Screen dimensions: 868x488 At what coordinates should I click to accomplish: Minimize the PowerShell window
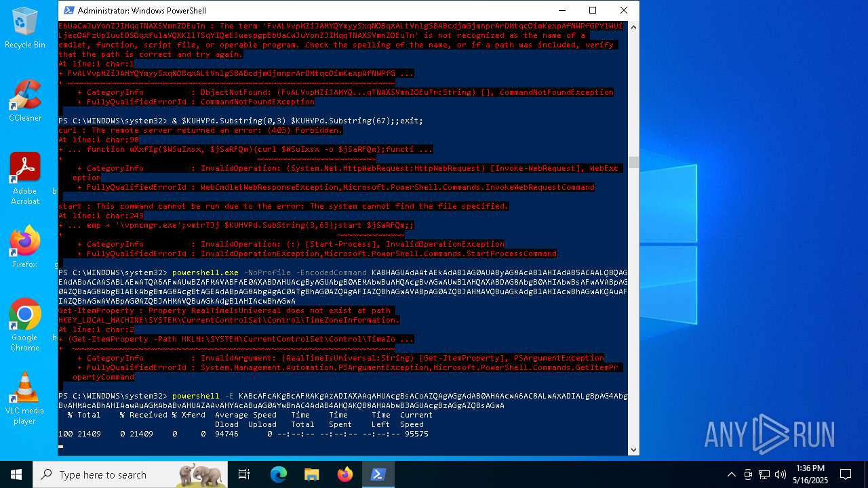point(561,10)
